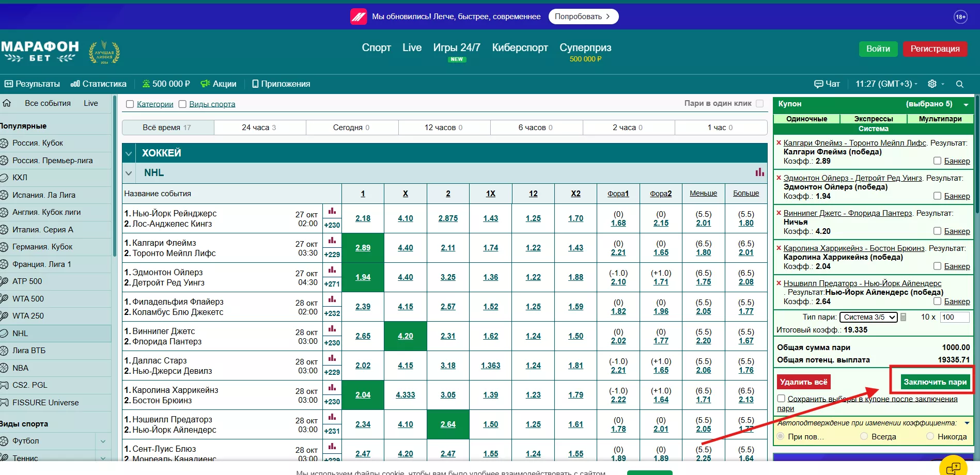Tick the Категории checkbox

pos(130,104)
